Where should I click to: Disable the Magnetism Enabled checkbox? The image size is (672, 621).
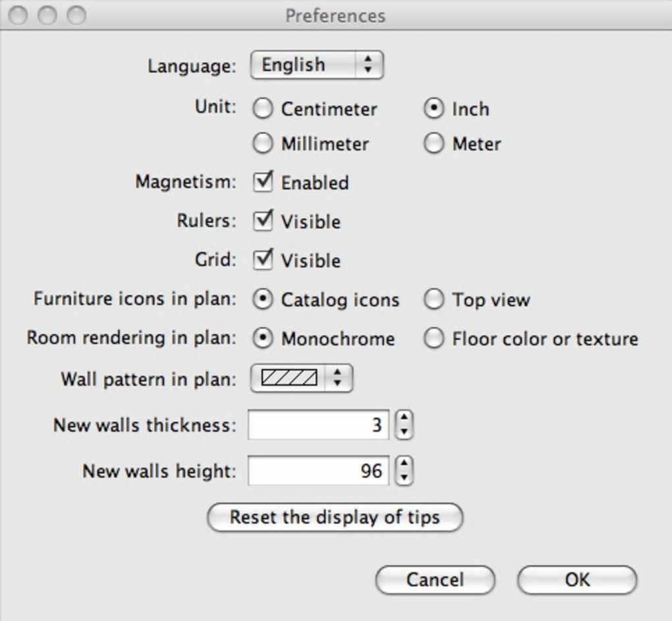click(263, 182)
